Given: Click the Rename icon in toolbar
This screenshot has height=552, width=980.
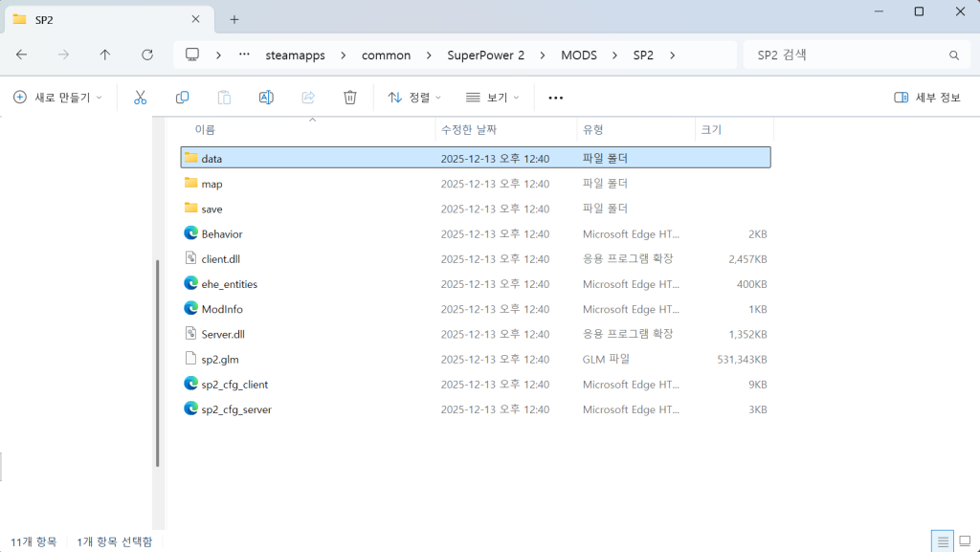Looking at the screenshot, I should coord(266,98).
